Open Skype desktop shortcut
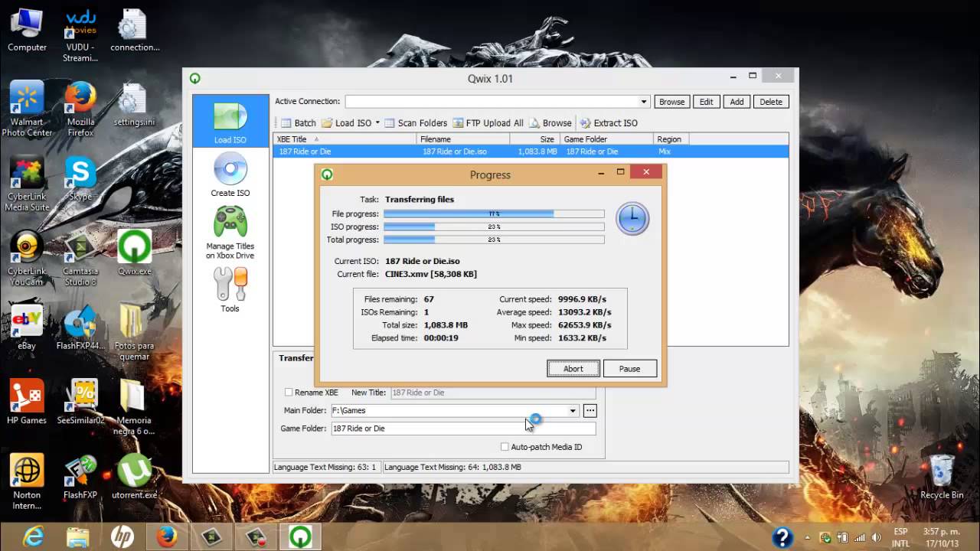 (x=80, y=178)
